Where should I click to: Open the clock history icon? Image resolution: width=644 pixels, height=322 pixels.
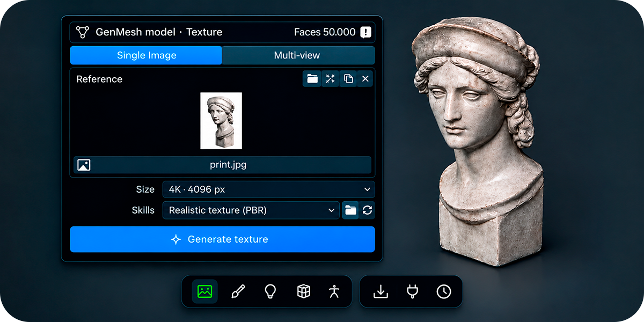click(x=444, y=291)
